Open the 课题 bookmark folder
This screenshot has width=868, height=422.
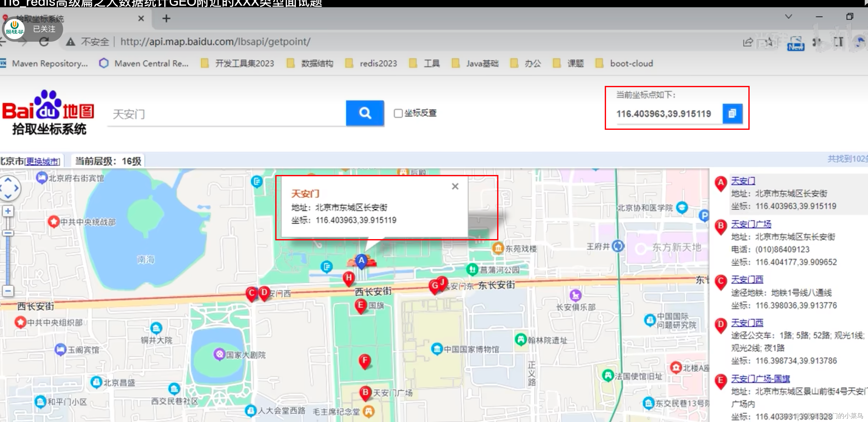(x=568, y=63)
